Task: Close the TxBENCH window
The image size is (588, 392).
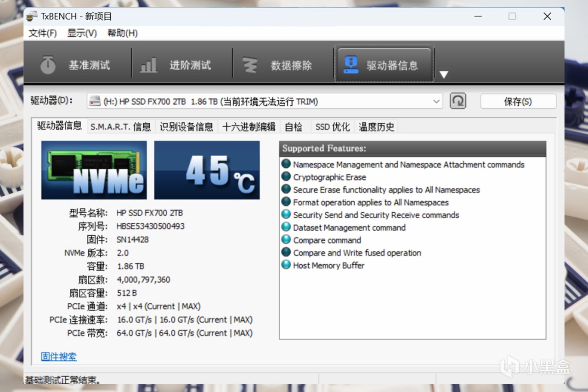Action: coord(547,17)
